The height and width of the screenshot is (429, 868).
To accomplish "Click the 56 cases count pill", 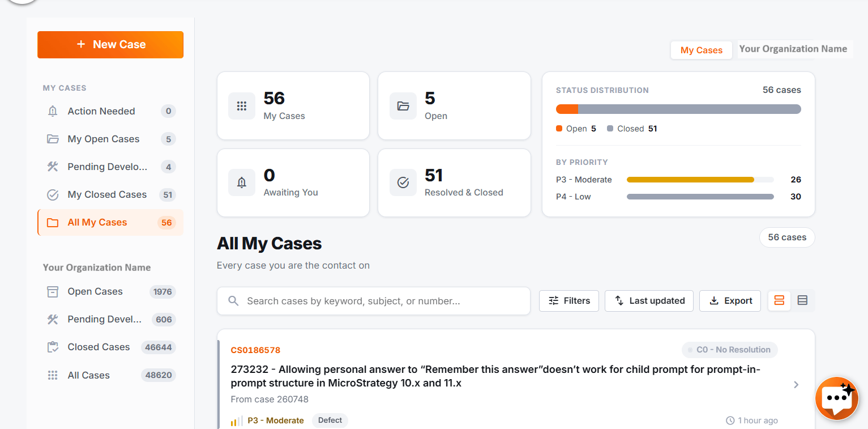I will [x=787, y=237].
